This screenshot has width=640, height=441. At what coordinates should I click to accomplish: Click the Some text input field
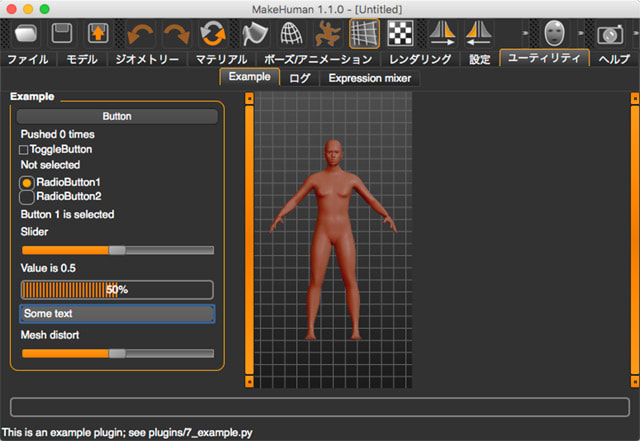(x=117, y=314)
